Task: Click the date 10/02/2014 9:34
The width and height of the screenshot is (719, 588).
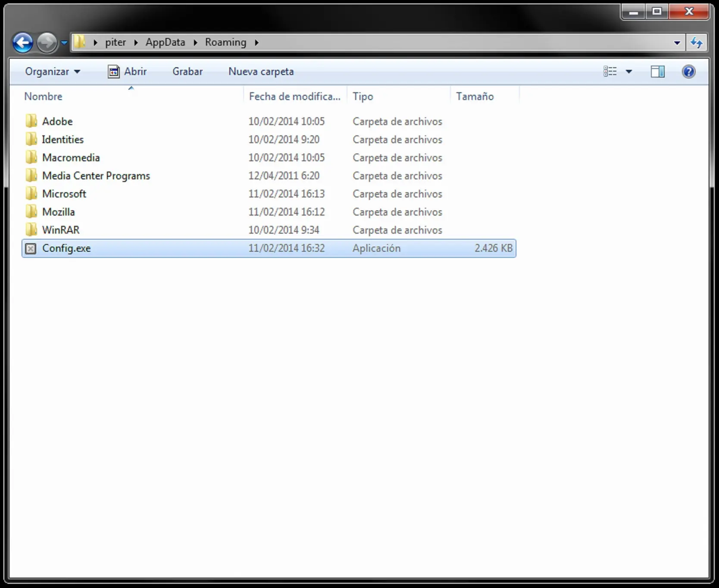Action: 284,230
